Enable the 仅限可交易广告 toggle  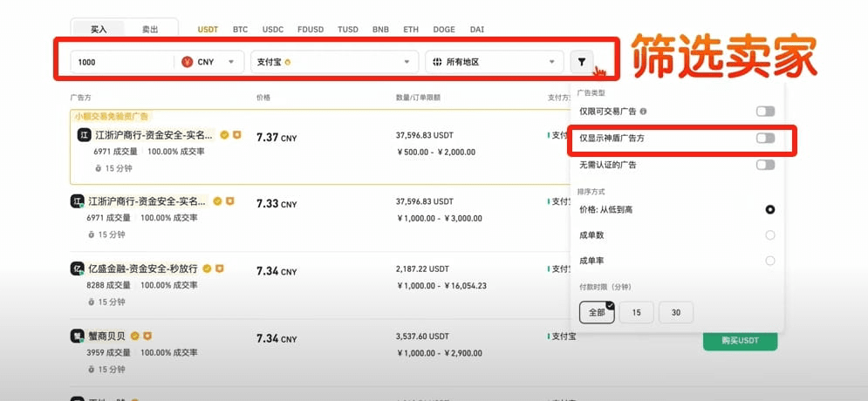pos(765,112)
